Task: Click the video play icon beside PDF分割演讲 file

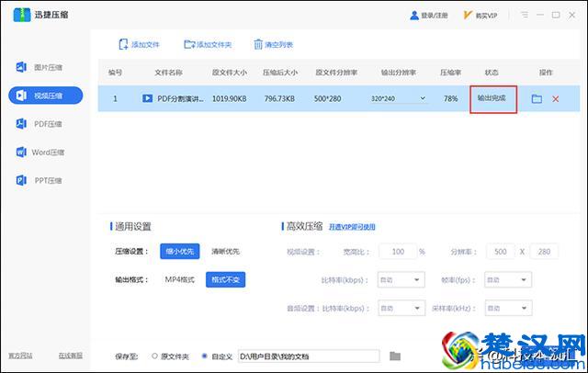Action: (147, 98)
